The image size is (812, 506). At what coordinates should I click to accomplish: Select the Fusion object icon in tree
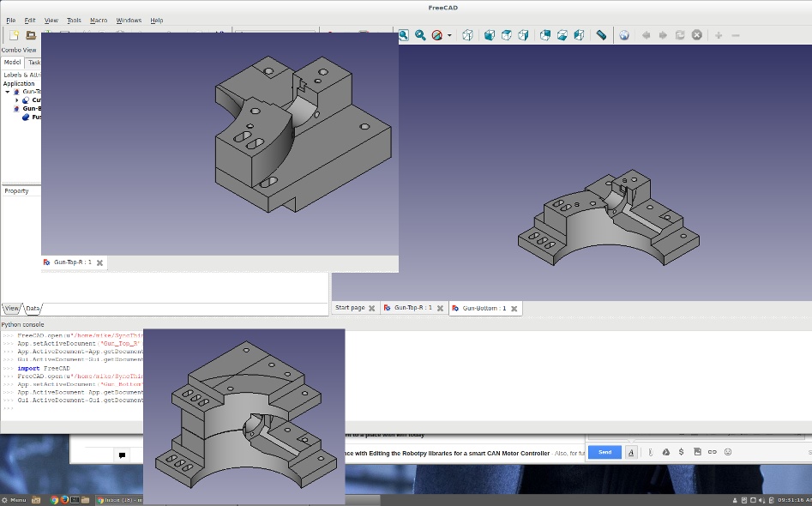tap(26, 117)
